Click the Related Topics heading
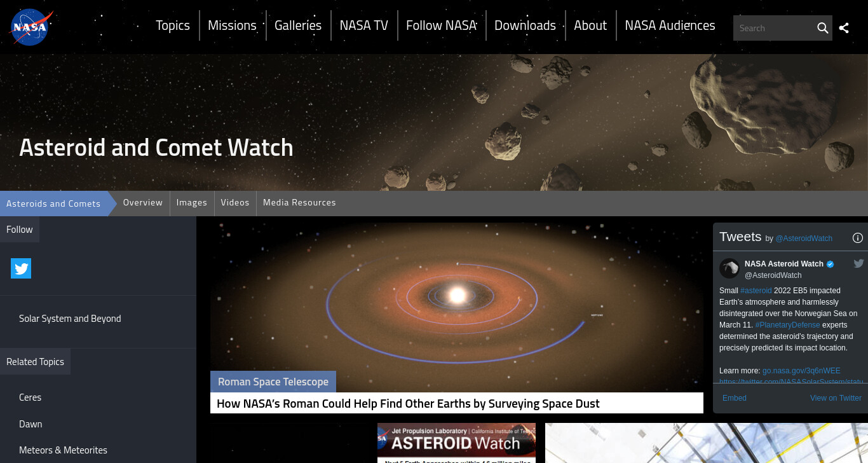Viewport: 868px width, 463px height. (x=35, y=362)
